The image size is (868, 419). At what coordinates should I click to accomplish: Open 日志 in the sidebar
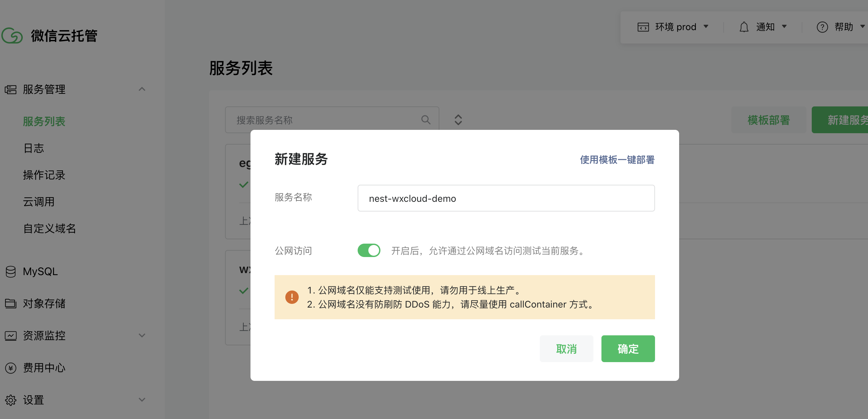click(34, 148)
